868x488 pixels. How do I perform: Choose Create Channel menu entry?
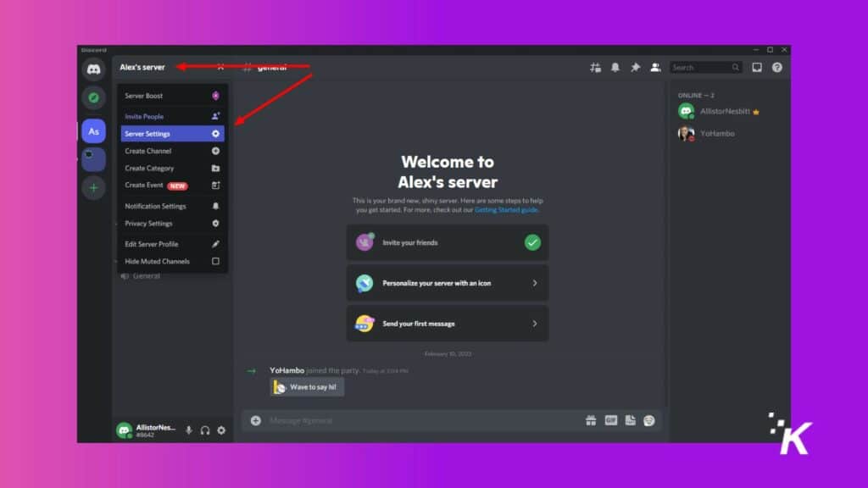point(172,151)
